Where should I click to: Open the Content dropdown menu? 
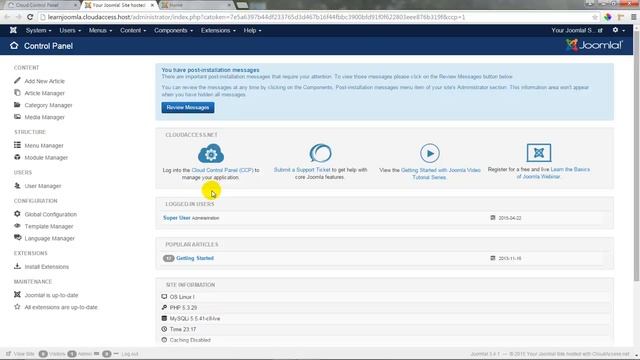(x=133, y=30)
